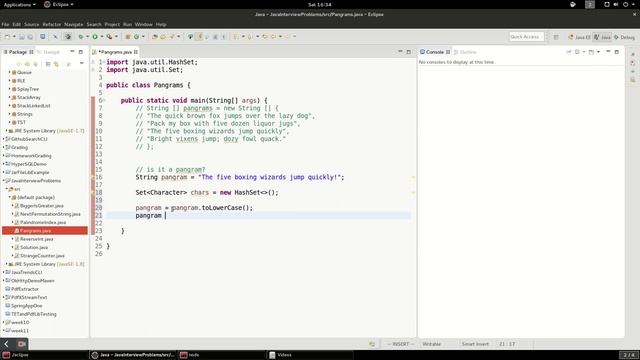Viewport: 640px width, 360px height.
Task: Select Pangrams.java in Package Explorer
Action: pyautogui.click(x=45, y=231)
